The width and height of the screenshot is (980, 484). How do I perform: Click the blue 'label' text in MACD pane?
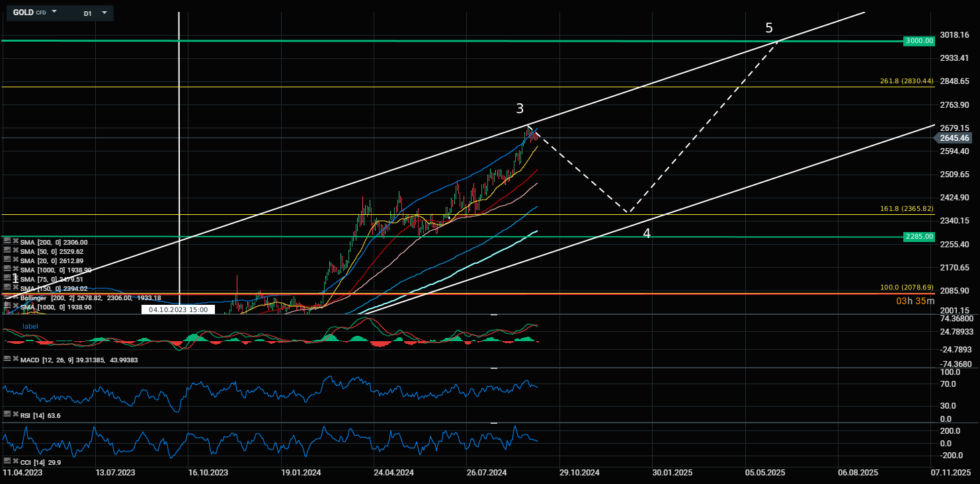point(30,327)
